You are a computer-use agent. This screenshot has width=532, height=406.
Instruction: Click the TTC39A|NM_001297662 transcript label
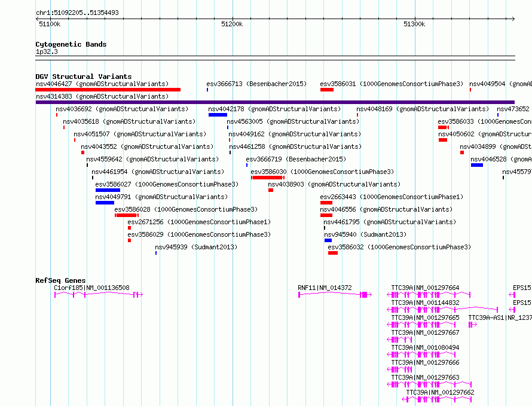(x=440, y=392)
